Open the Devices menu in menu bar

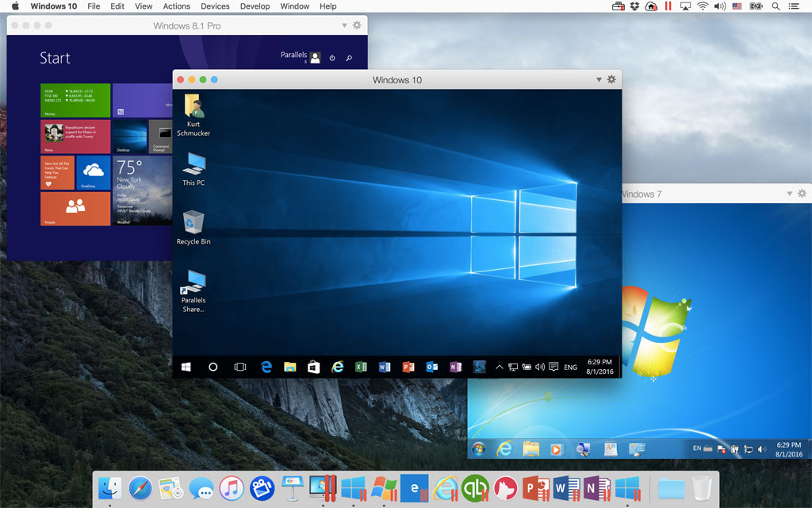(215, 6)
